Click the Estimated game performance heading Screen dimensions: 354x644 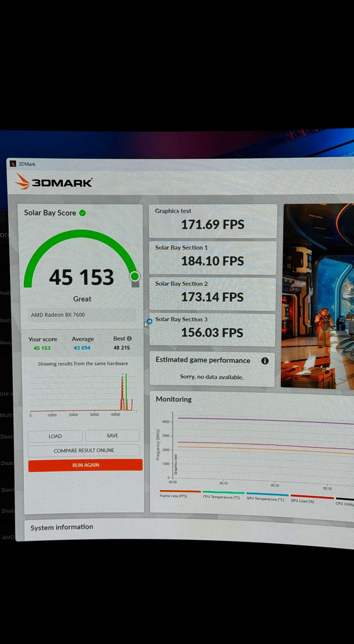[203, 360]
